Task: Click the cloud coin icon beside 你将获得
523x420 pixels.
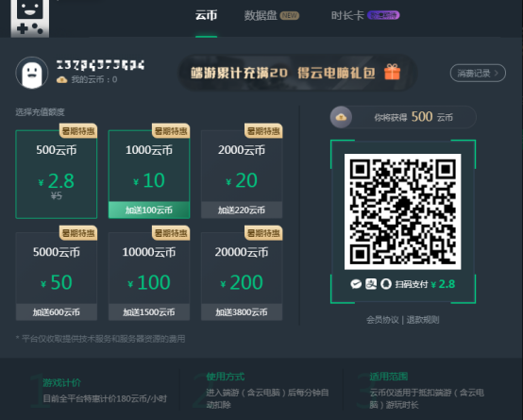Action: (341, 117)
